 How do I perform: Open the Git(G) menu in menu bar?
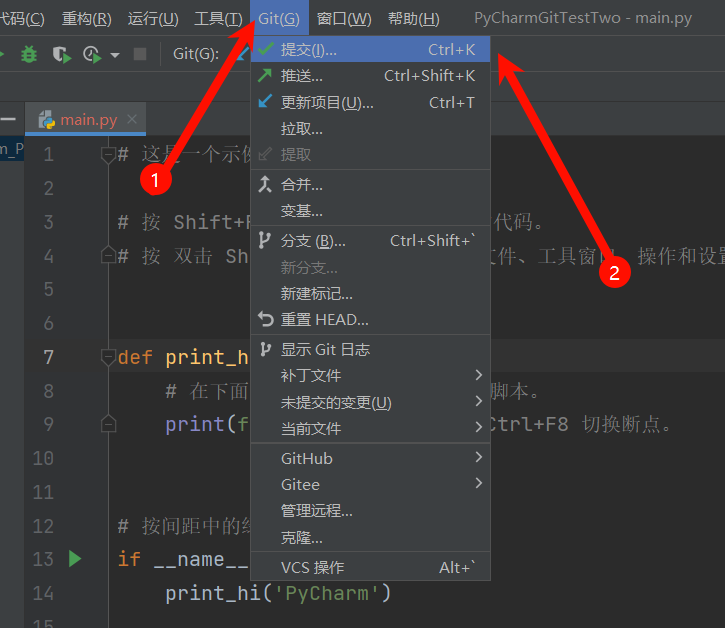279,18
